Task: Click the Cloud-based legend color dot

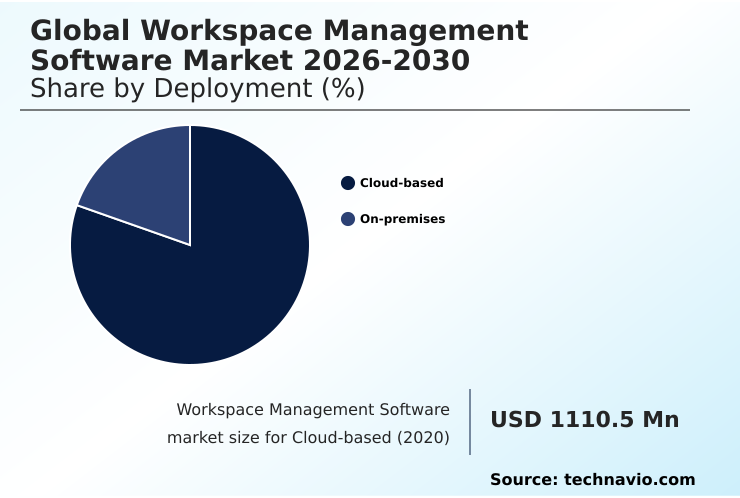Action: click(348, 183)
